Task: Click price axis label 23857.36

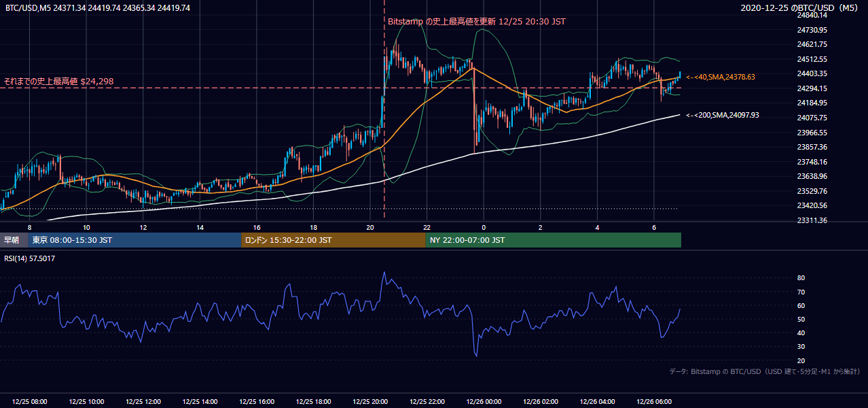Action: click(812, 147)
